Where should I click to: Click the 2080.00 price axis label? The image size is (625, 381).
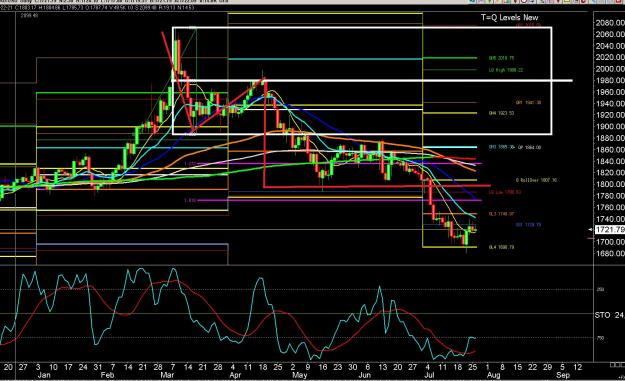click(610, 23)
